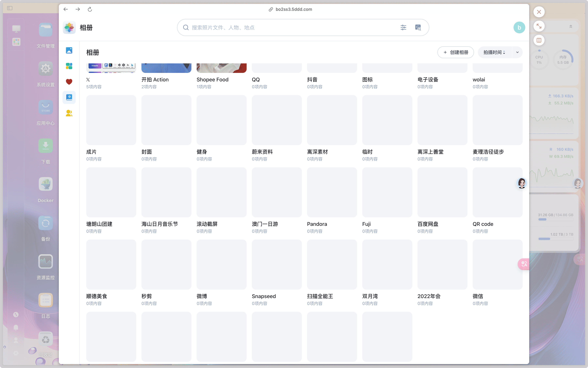Open the 开拍 Action album
The width and height of the screenshot is (588, 368).
click(166, 68)
